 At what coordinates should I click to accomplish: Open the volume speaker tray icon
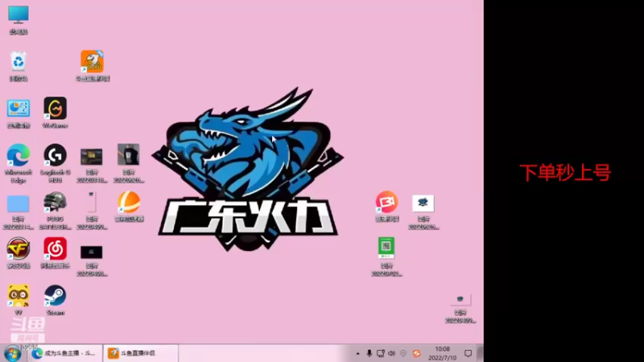(391, 353)
